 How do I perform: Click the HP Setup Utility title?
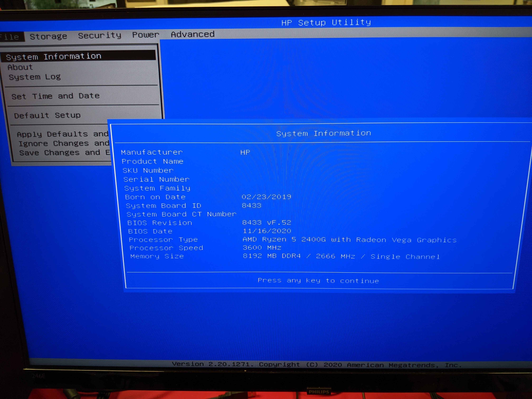326,23
